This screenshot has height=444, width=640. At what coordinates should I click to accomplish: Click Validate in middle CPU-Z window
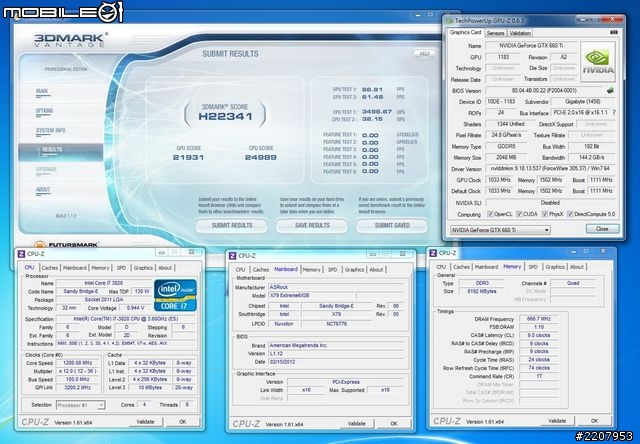point(356,424)
